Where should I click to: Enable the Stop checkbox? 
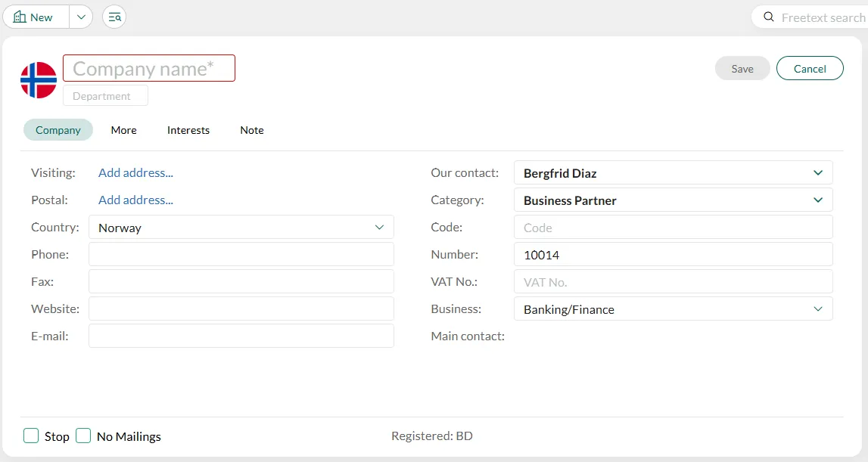point(31,436)
